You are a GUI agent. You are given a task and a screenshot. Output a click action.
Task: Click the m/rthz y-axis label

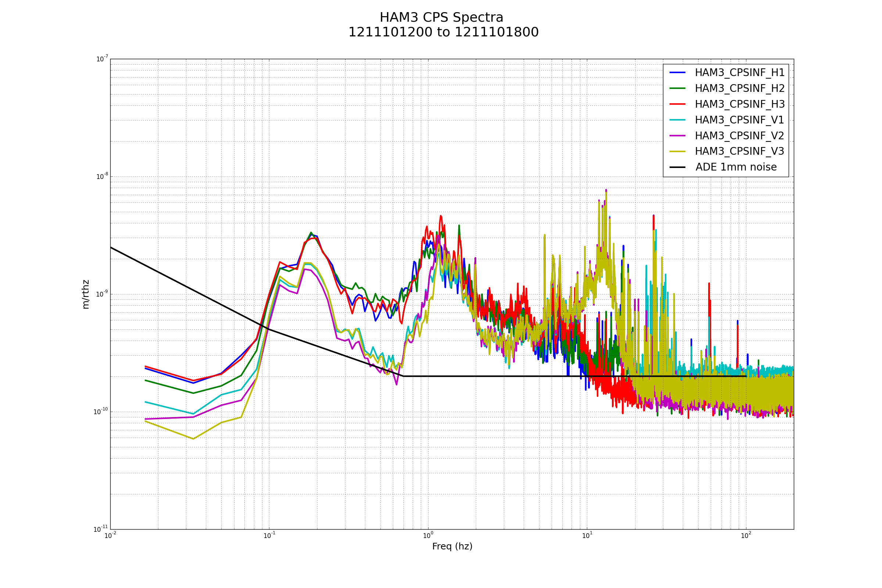[86, 294]
